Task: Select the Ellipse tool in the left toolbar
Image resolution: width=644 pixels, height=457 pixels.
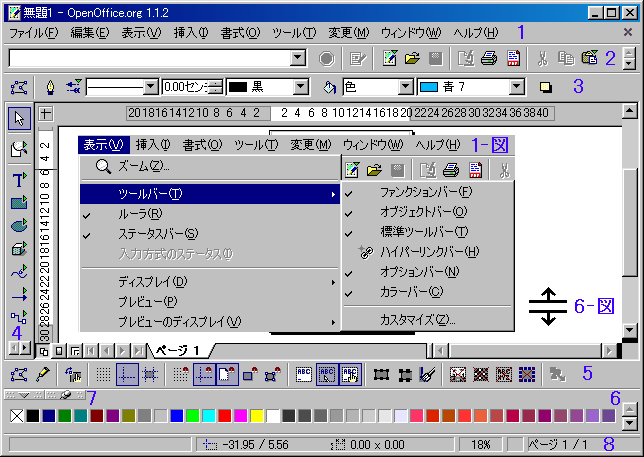Action: (x=19, y=225)
